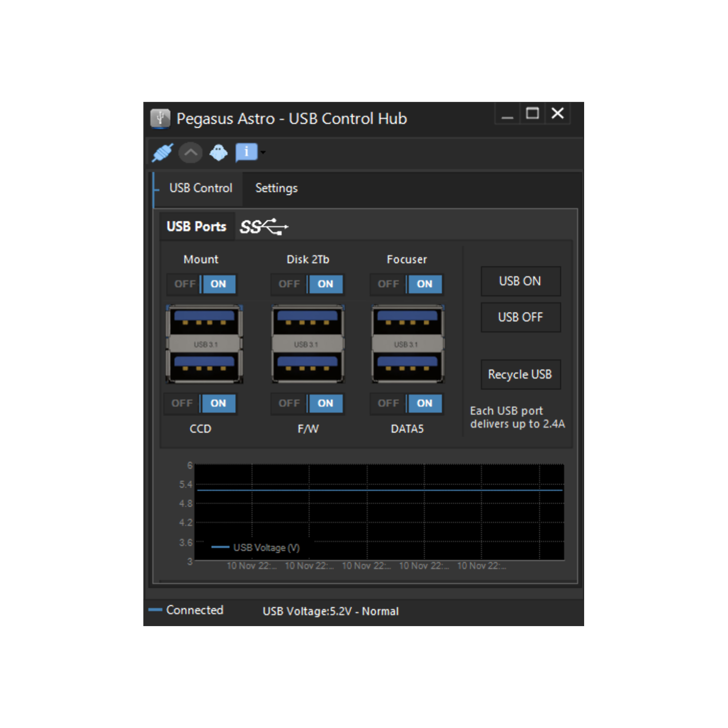The height and width of the screenshot is (728, 728).
Task: Click the 'Each USB port delivers up to 2.4A' note
Action: (518, 417)
